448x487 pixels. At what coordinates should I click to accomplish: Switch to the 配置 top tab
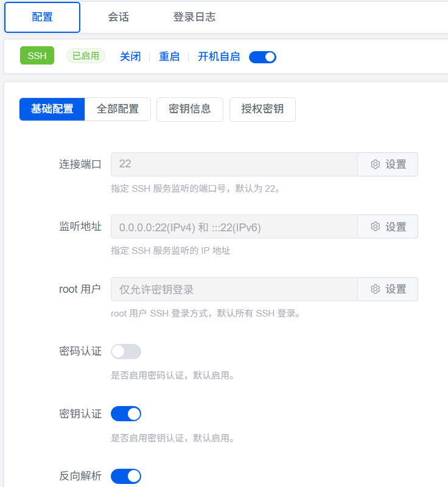click(x=42, y=17)
